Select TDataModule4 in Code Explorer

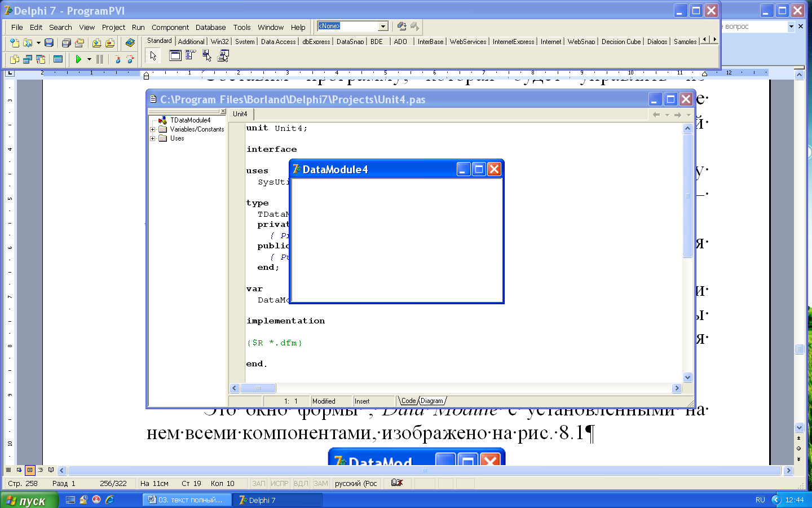click(x=190, y=120)
